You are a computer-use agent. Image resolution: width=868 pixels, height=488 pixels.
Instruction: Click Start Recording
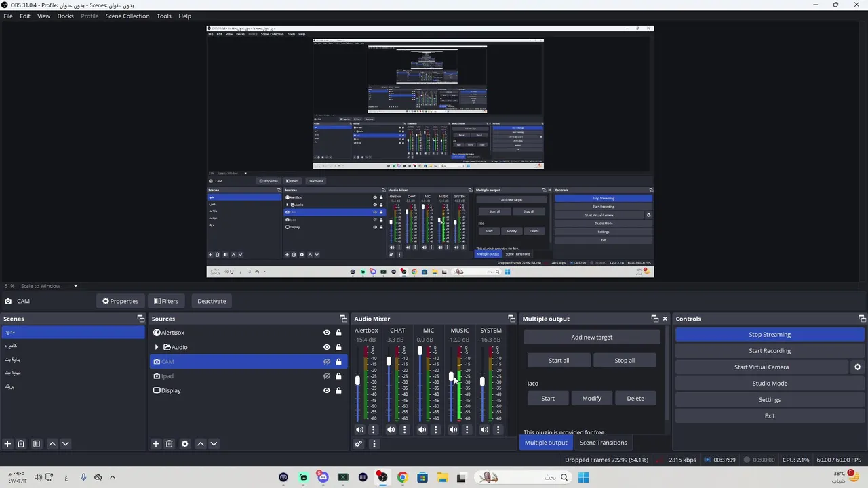click(770, 351)
